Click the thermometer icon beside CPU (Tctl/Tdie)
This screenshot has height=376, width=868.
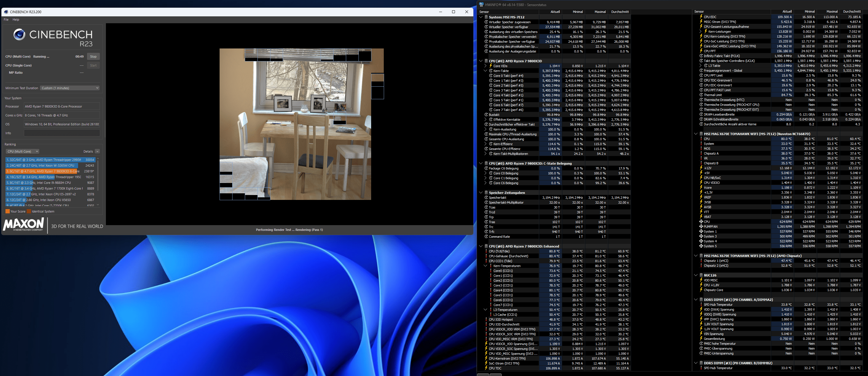coord(486,252)
